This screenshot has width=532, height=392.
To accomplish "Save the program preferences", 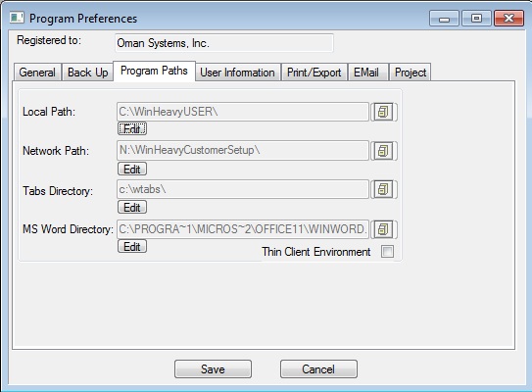I will (x=213, y=368).
